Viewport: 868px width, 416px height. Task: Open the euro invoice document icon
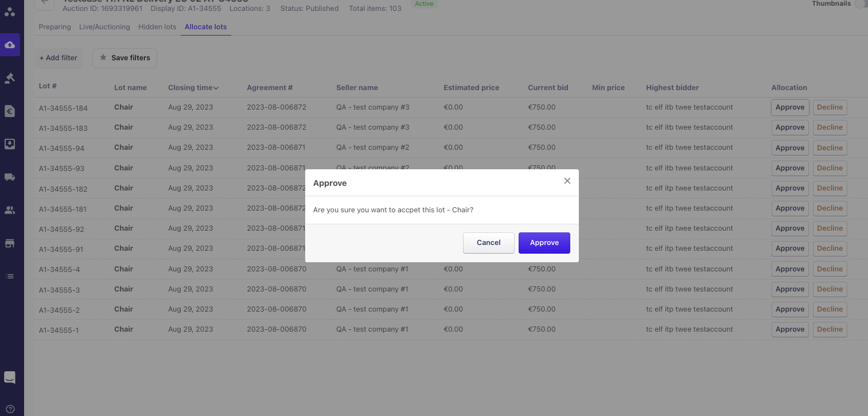tap(10, 111)
